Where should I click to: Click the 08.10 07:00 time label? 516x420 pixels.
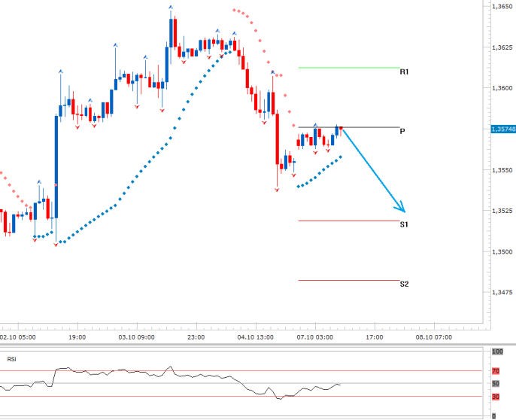(x=434, y=337)
